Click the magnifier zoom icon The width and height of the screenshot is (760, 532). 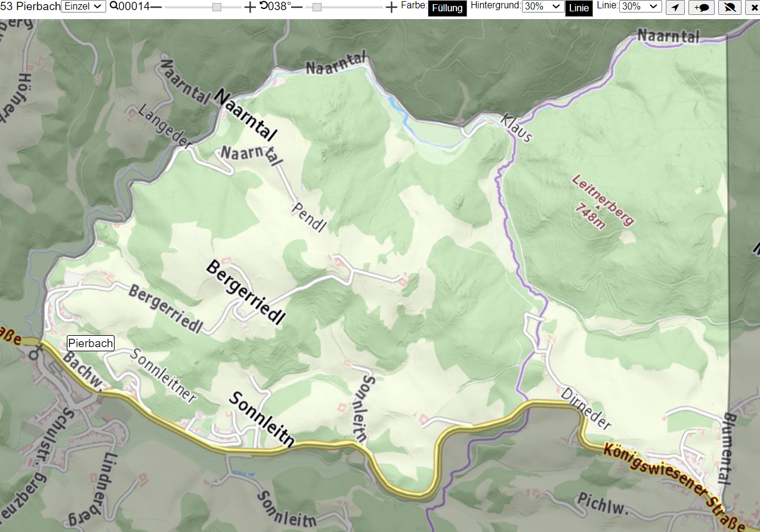(x=113, y=7)
